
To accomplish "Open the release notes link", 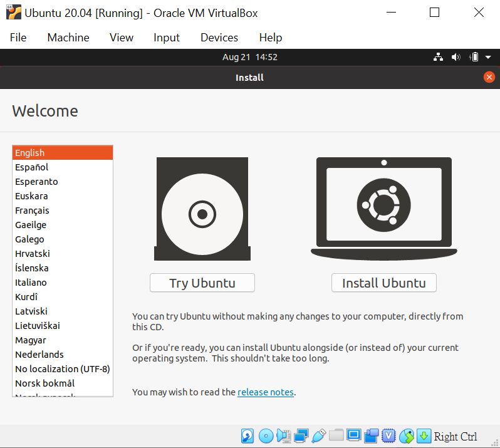I will (x=266, y=392).
